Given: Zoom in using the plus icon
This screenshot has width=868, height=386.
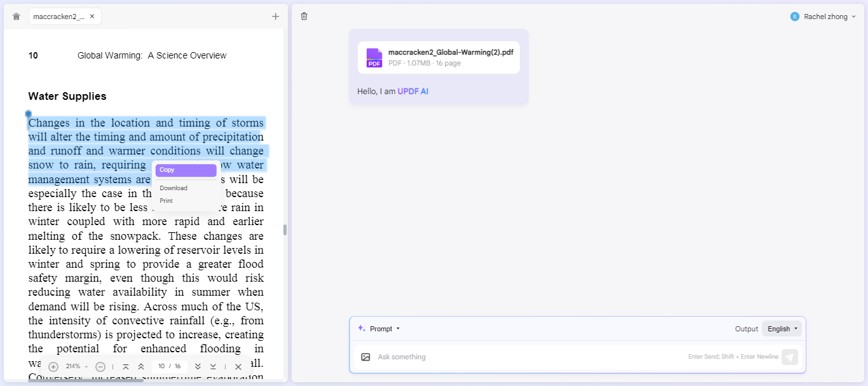Looking at the screenshot, I should click(x=53, y=366).
